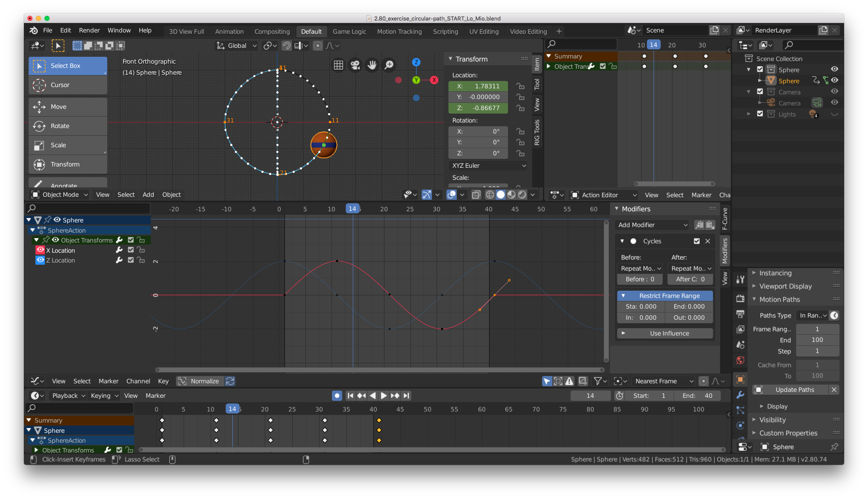868x499 pixels.
Task: Toggle Lights collection checkbox
Action: coord(760,114)
